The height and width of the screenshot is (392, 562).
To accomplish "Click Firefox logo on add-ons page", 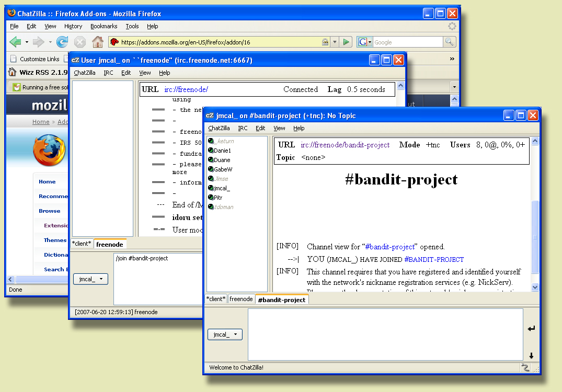I will [x=49, y=150].
